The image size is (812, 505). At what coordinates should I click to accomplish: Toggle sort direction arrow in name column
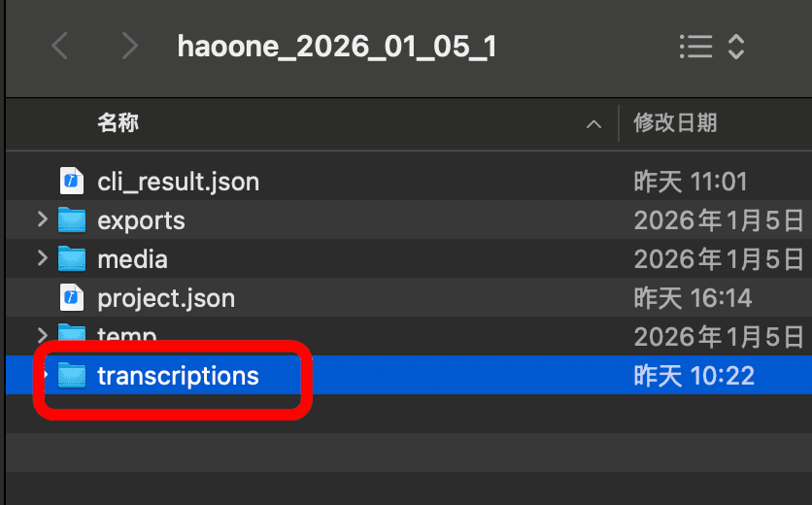(x=592, y=124)
